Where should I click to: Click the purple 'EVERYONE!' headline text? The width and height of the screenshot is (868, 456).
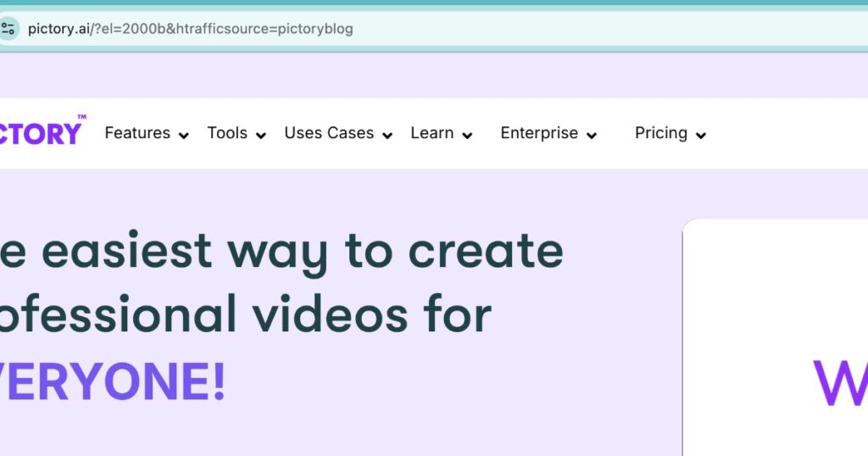pos(113,381)
